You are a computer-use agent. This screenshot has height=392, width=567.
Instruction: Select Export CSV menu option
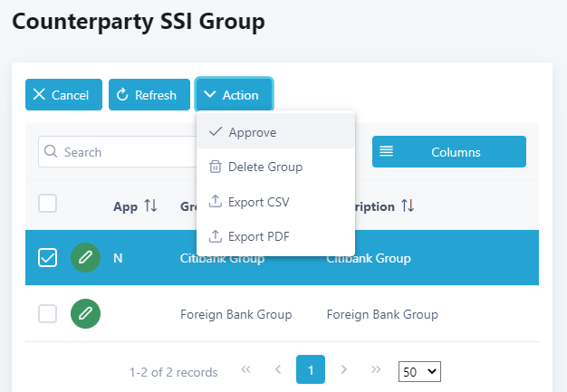(258, 201)
